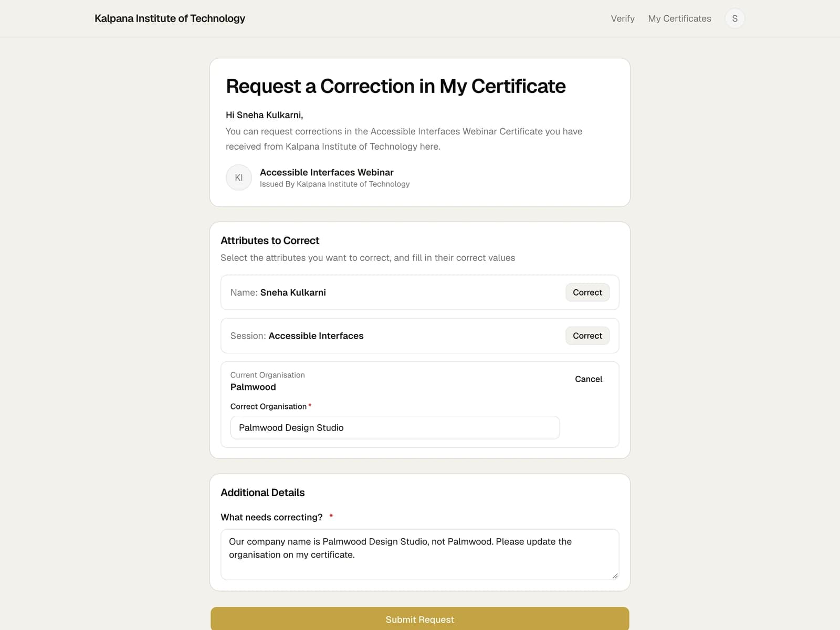
Task: Go to My Certificates
Action: 679,18
